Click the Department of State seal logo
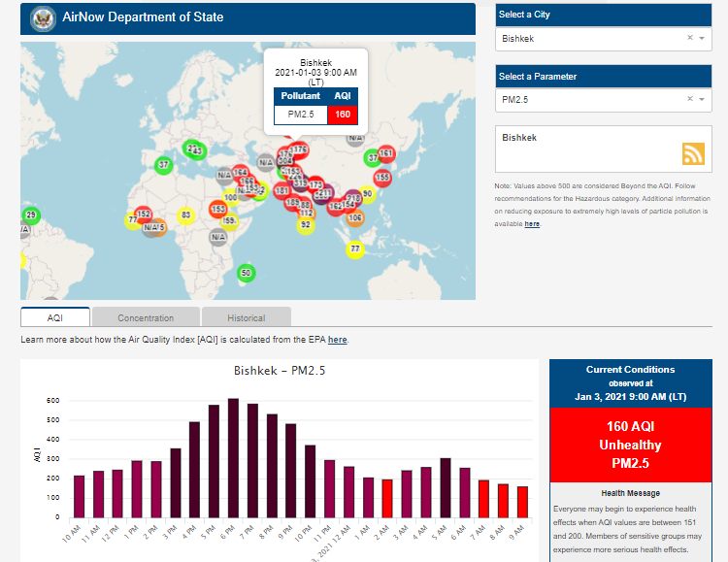Screen dimensions: 728x562 [43, 17]
